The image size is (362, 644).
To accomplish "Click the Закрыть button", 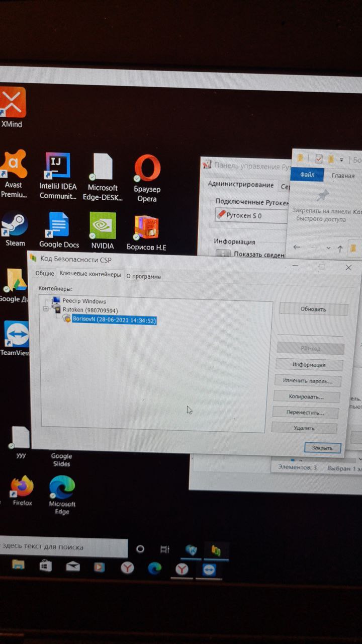I will tap(322, 448).
